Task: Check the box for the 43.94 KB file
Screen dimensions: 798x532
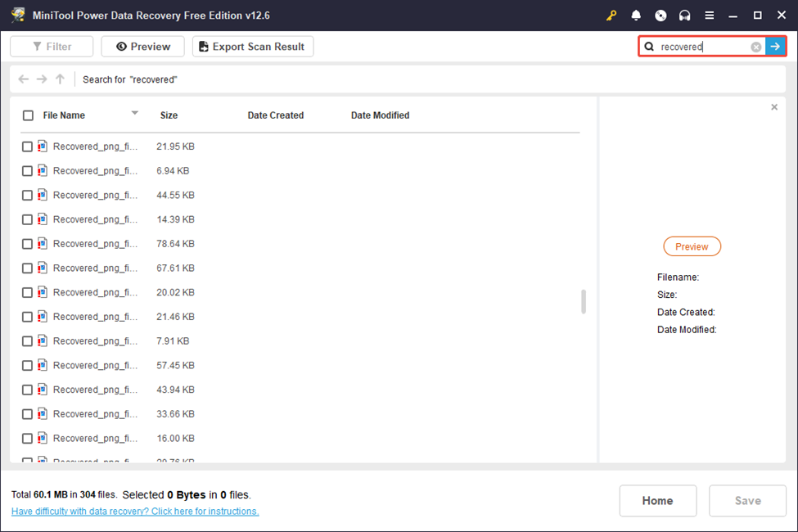Action: point(28,390)
